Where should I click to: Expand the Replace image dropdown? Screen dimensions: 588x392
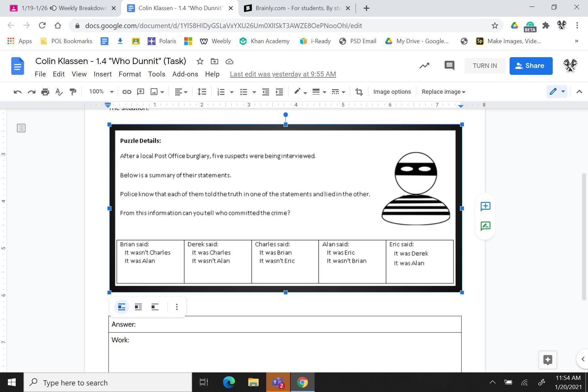pos(443,92)
